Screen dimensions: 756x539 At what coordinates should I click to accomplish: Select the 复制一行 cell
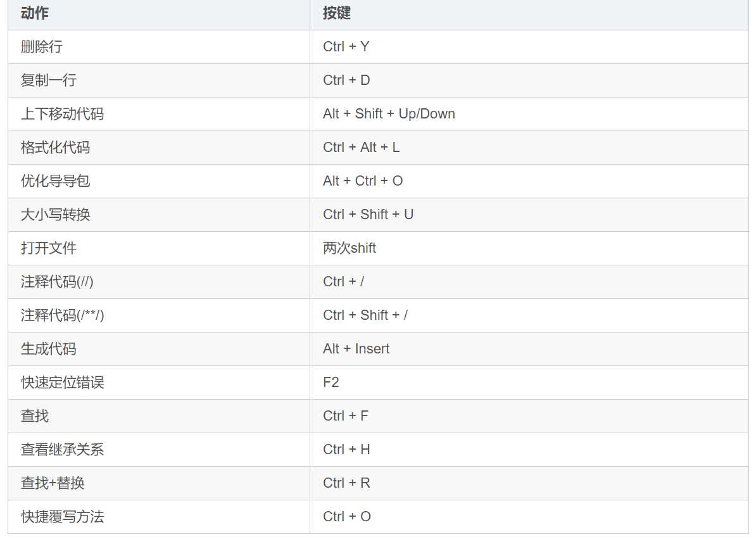(49, 80)
